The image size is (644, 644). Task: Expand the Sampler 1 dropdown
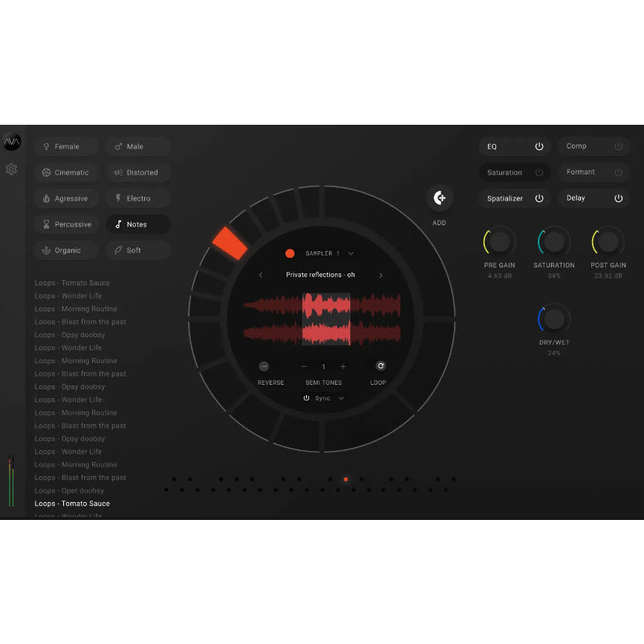(351, 253)
